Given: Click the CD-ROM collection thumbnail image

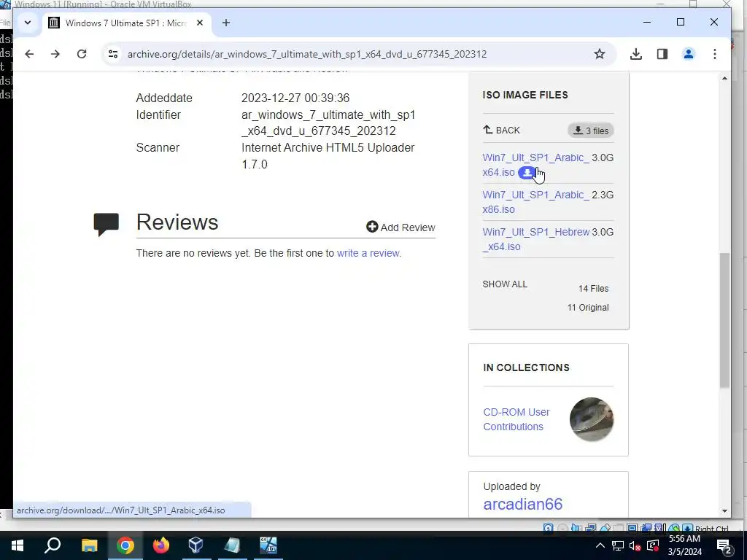Looking at the screenshot, I should click(x=592, y=419).
